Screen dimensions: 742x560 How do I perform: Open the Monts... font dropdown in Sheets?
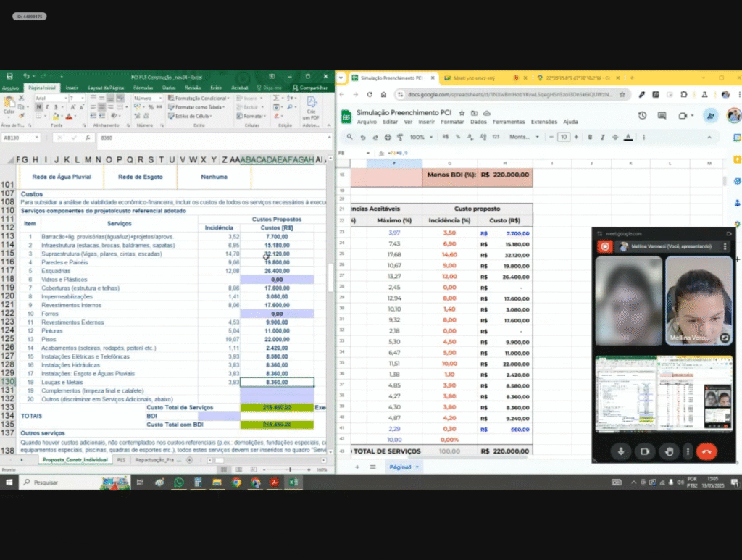(523, 137)
